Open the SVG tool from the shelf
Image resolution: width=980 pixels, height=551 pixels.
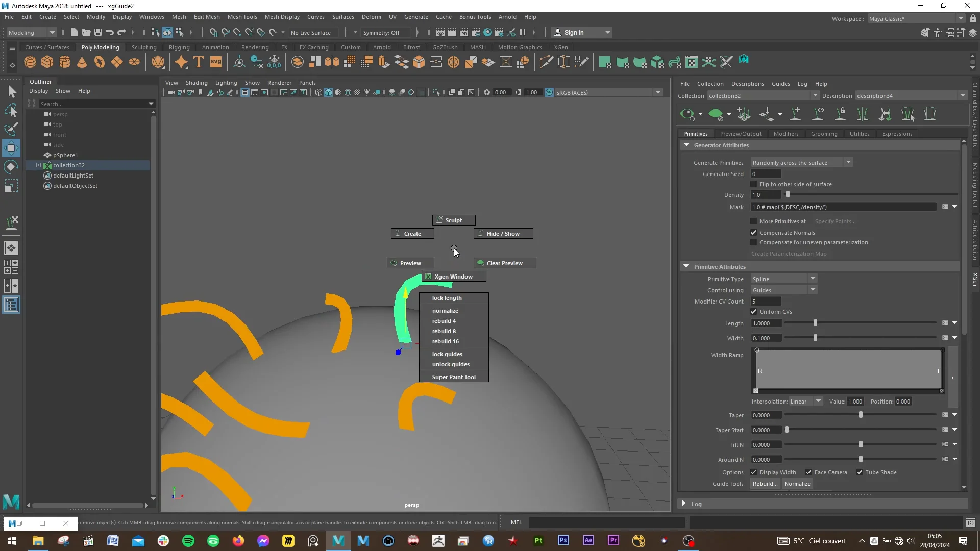[x=216, y=62]
